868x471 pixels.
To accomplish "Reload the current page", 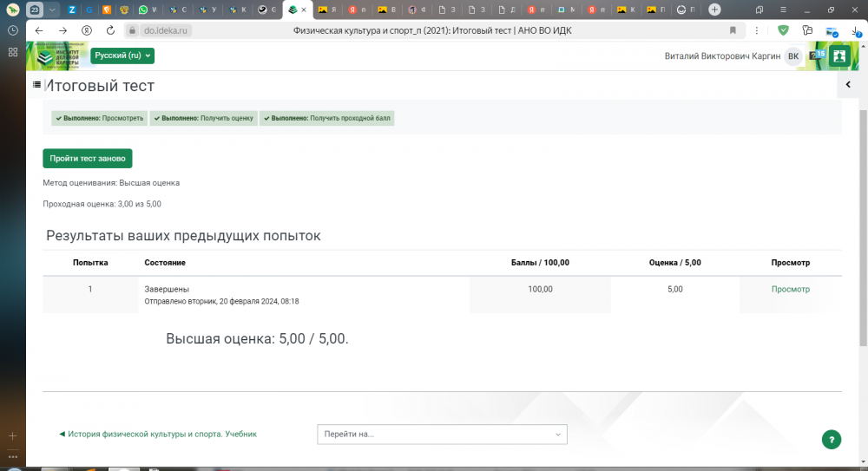I will [x=110, y=30].
